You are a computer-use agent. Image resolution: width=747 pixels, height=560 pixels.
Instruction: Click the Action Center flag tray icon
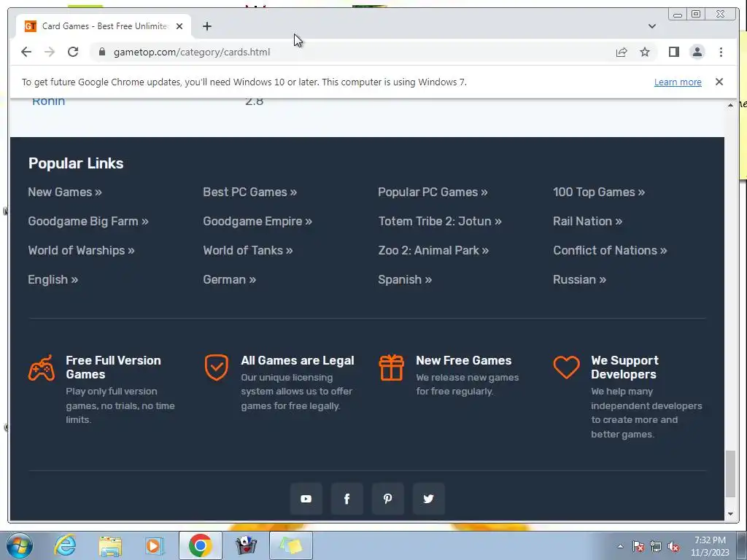[638, 547]
